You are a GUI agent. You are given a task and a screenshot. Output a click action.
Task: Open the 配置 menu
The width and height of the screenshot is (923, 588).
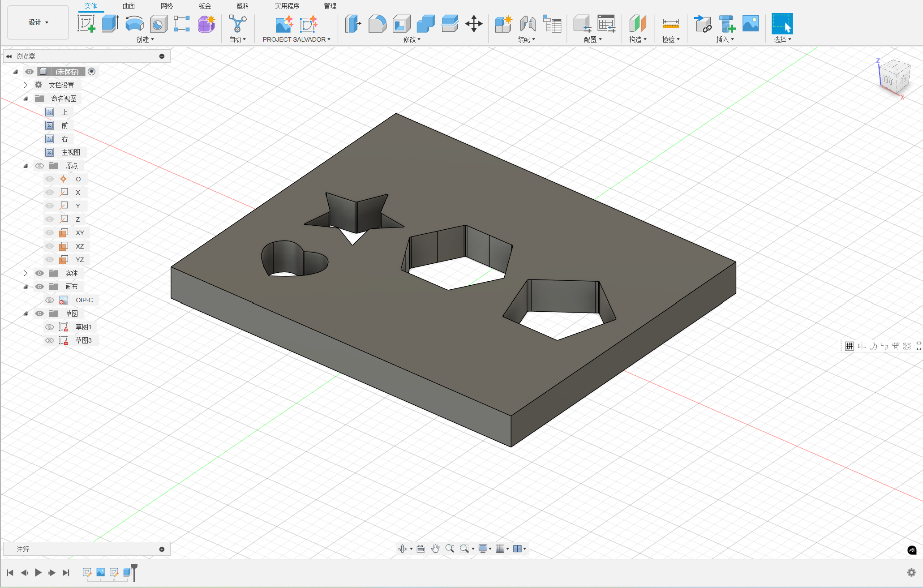coord(592,39)
